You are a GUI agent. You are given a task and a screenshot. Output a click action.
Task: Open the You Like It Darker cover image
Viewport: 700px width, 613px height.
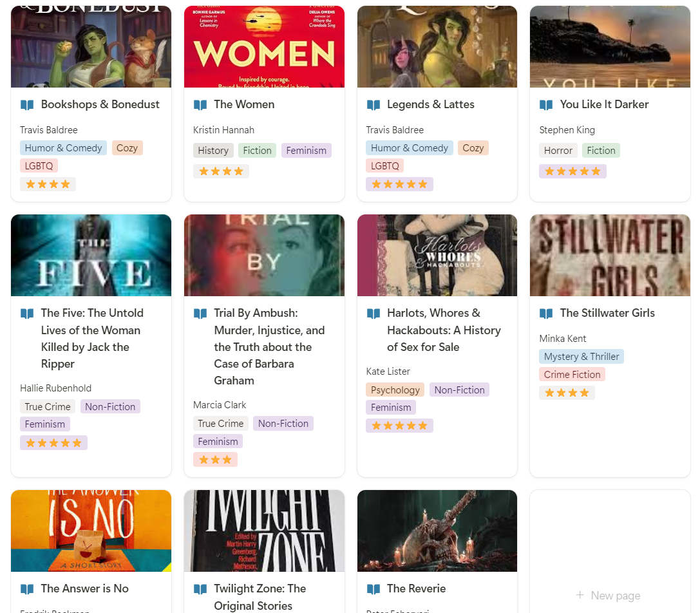pos(610,46)
